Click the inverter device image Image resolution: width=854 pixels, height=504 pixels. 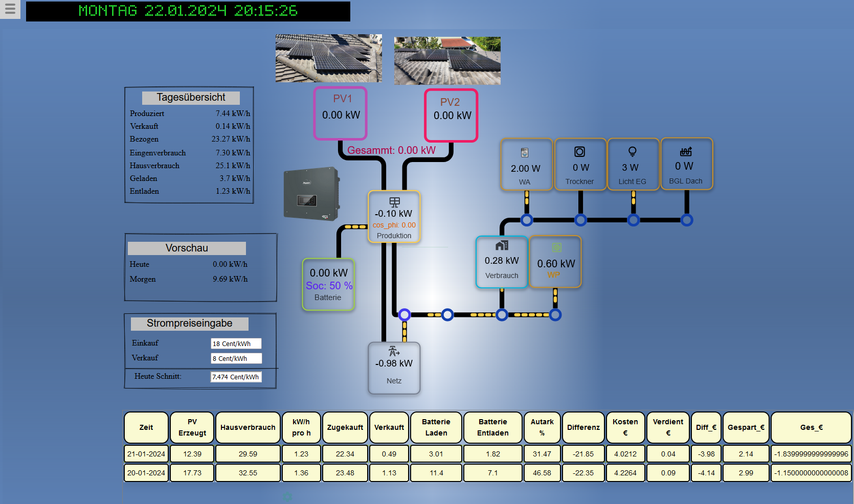point(311,194)
